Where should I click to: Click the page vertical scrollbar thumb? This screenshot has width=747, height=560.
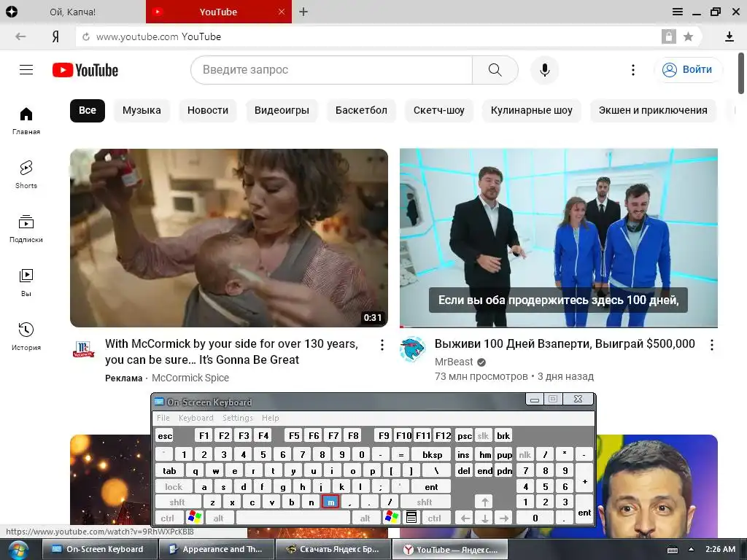point(741,74)
